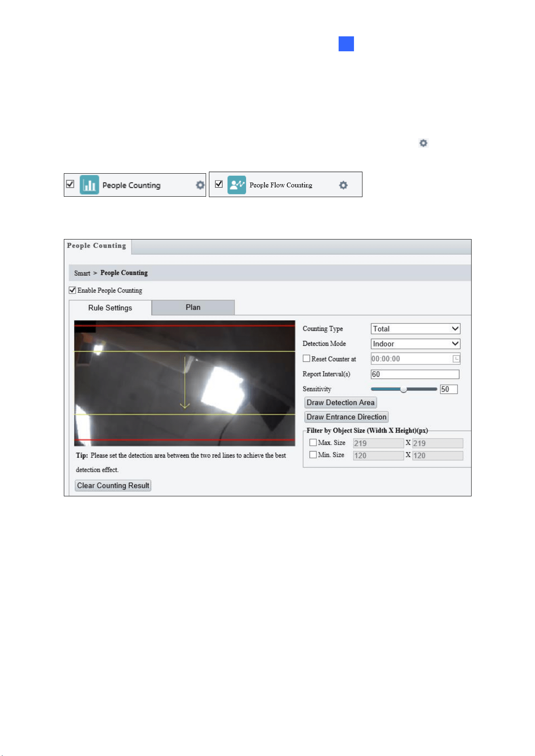Image resolution: width=535 pixels, height=756 pixels.
Task: Click the Max. Size width field
Action: pos(378,443)
